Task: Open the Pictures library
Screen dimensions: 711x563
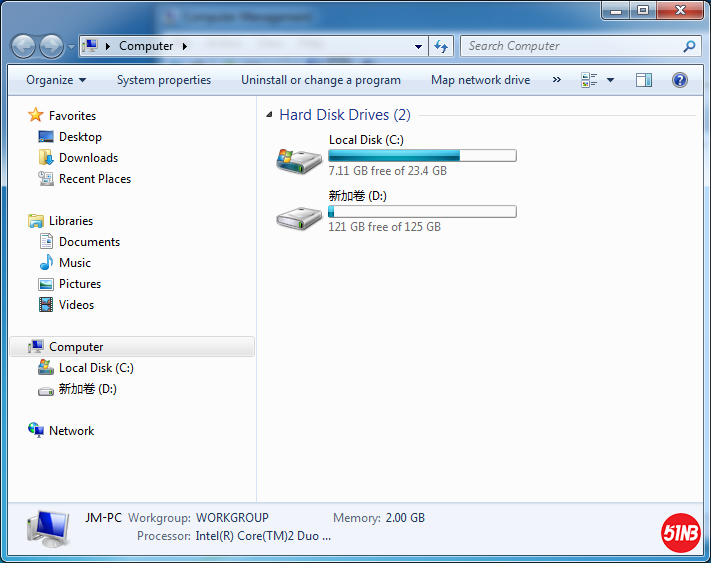Action: pyautogui.click(x=80, y=284)
